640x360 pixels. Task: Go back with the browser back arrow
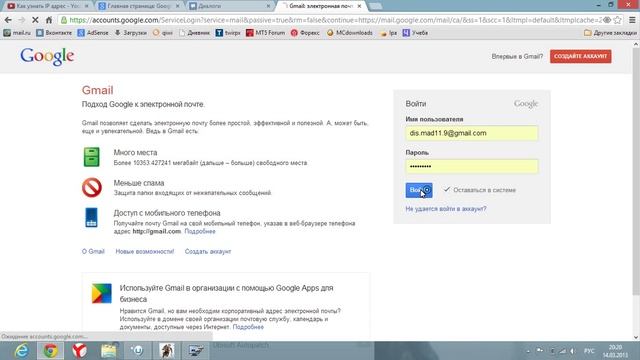point(8,20)
